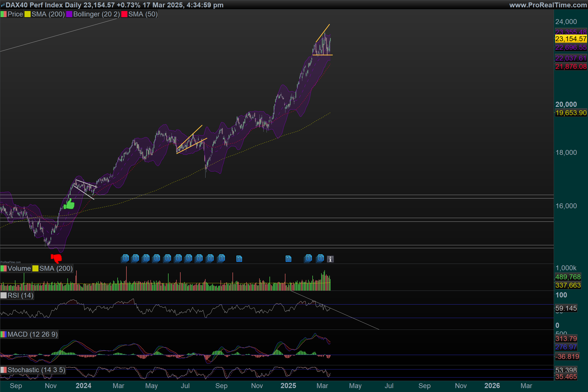Open the single-page news icon after September 2024
This screenshot has height=392, width=588.
[239, 258]
